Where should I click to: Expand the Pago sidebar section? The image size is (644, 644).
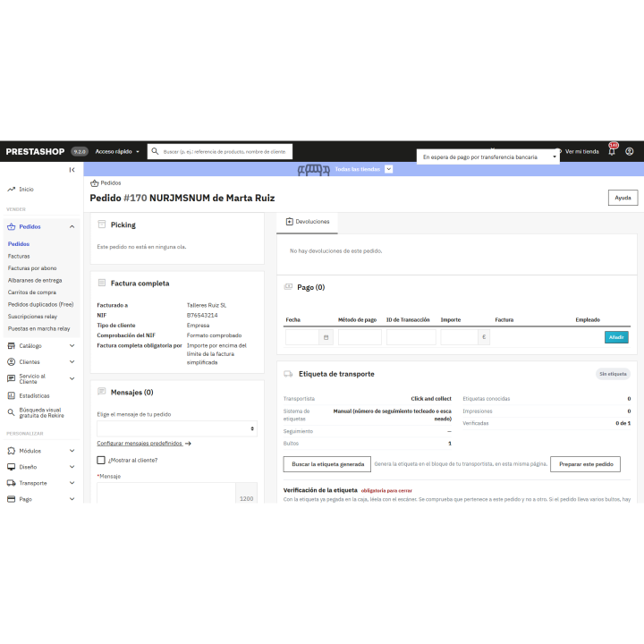click(72, 499)
